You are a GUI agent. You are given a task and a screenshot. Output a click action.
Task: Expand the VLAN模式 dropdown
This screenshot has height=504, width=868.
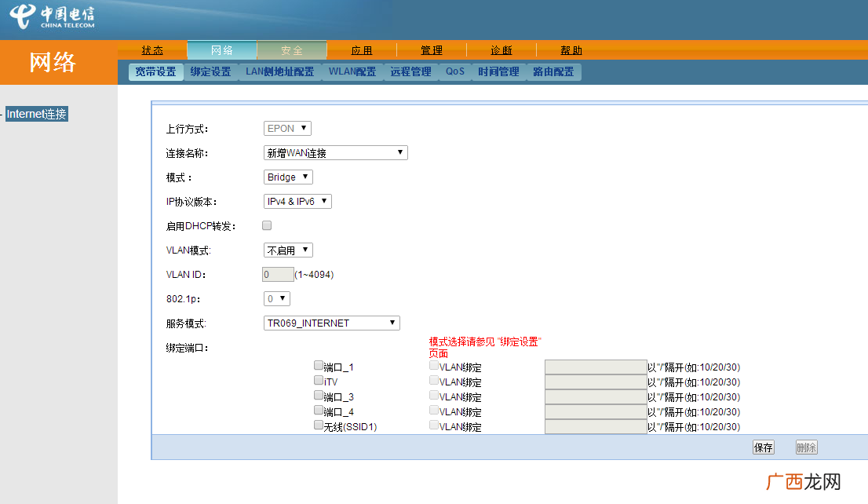[288, 250]
